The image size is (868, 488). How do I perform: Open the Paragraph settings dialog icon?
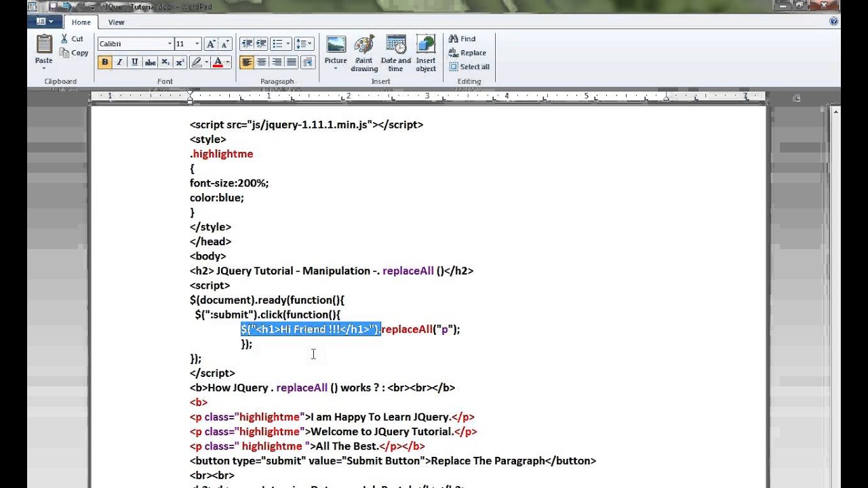point(307,62)
